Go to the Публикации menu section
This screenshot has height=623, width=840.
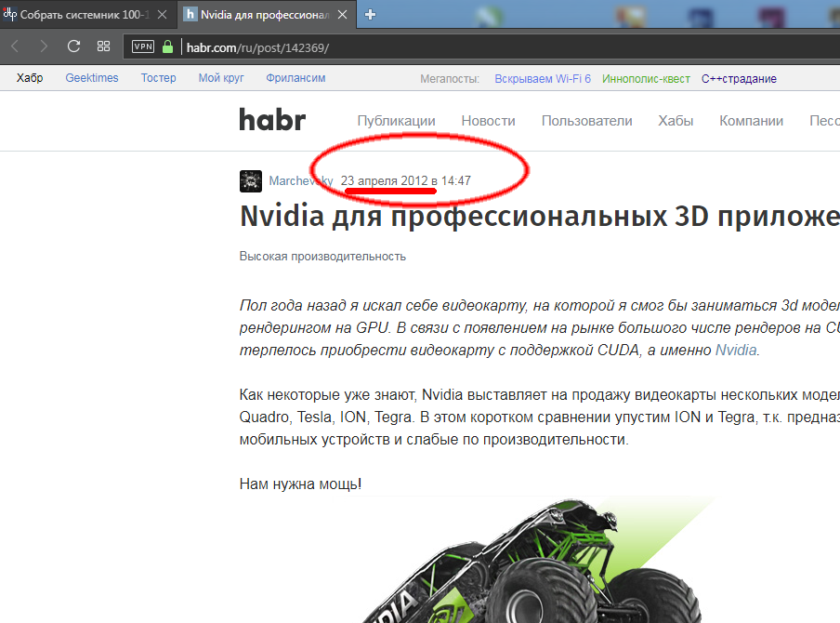click(396, 121)
